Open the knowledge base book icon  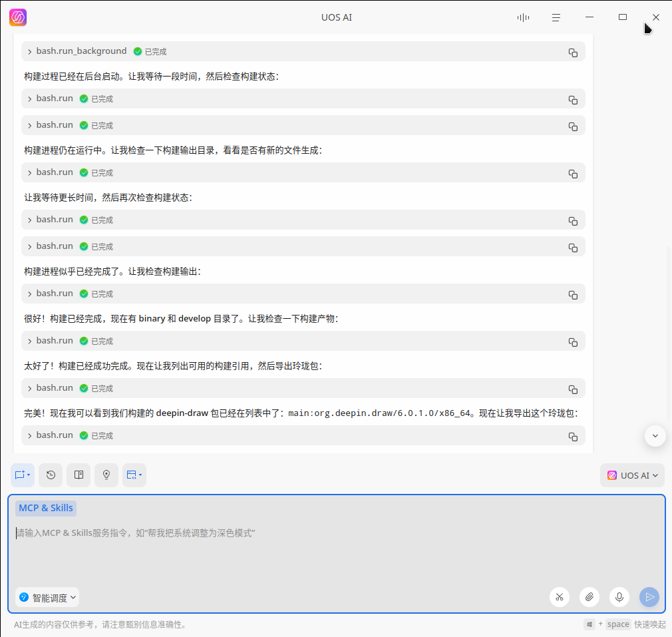click(79, 475)
